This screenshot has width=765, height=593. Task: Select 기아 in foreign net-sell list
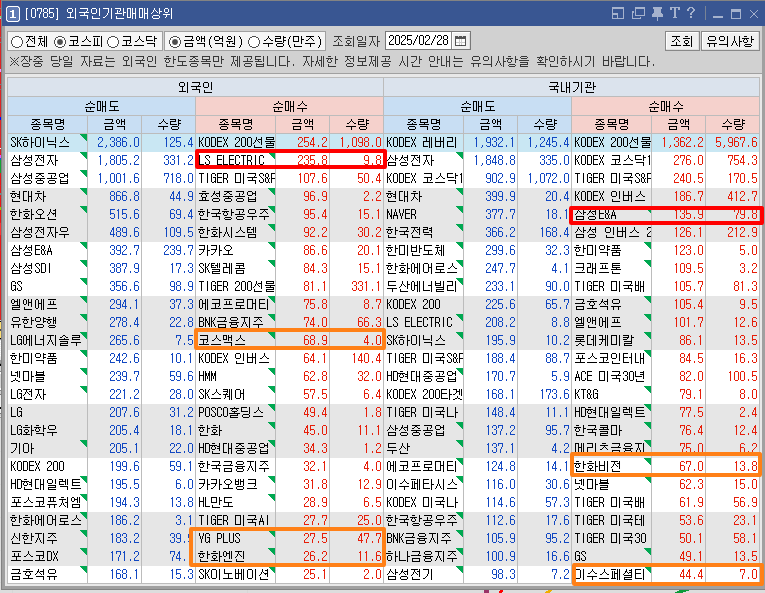[22, 449]
